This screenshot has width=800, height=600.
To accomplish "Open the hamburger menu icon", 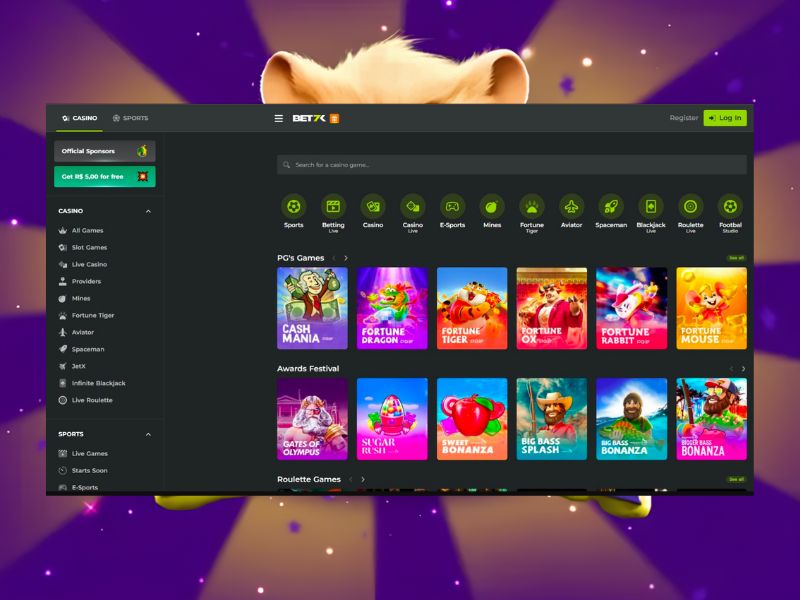I will (279, 118).
